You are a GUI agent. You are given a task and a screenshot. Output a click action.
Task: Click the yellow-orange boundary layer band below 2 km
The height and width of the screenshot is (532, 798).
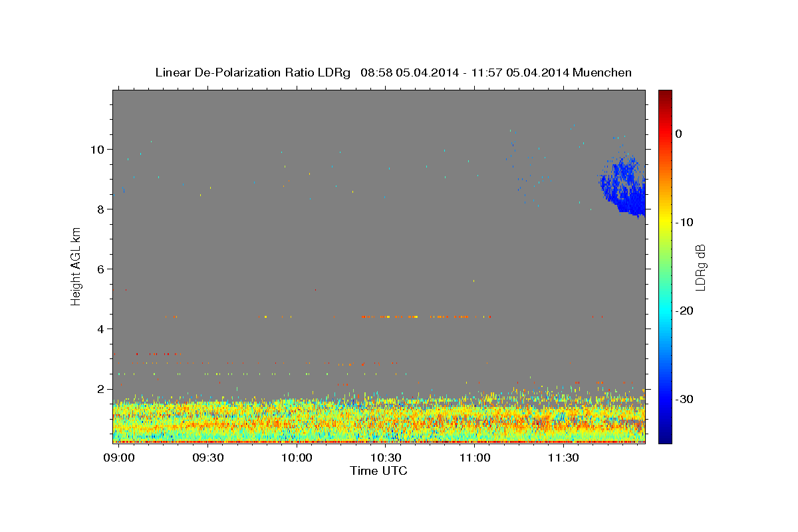[379, 420]
